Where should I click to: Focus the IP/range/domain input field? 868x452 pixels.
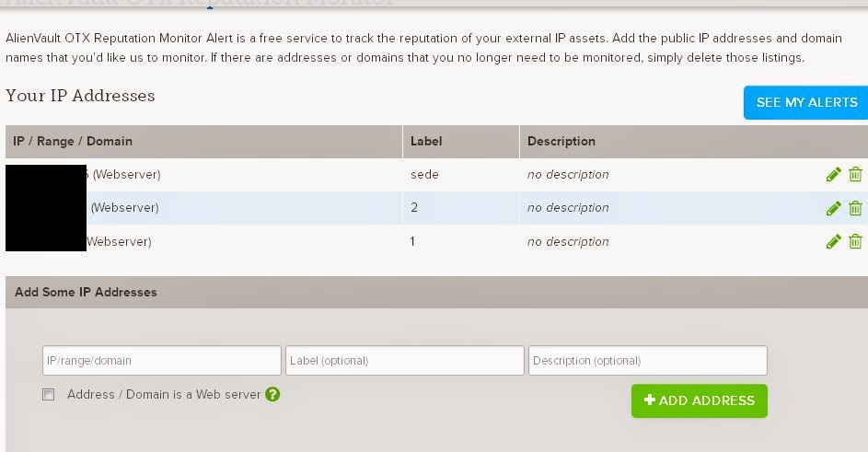coord(162,361)
